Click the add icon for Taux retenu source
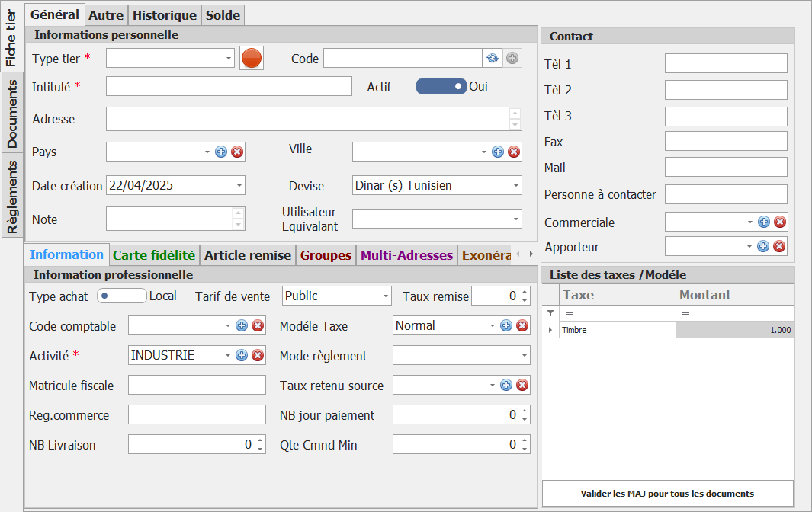812x512 pixels. pyautogui.click(x=506, y=385)
